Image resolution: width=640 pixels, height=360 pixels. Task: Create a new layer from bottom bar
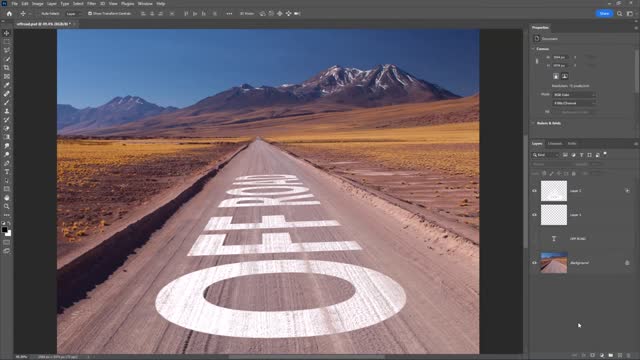620,356
